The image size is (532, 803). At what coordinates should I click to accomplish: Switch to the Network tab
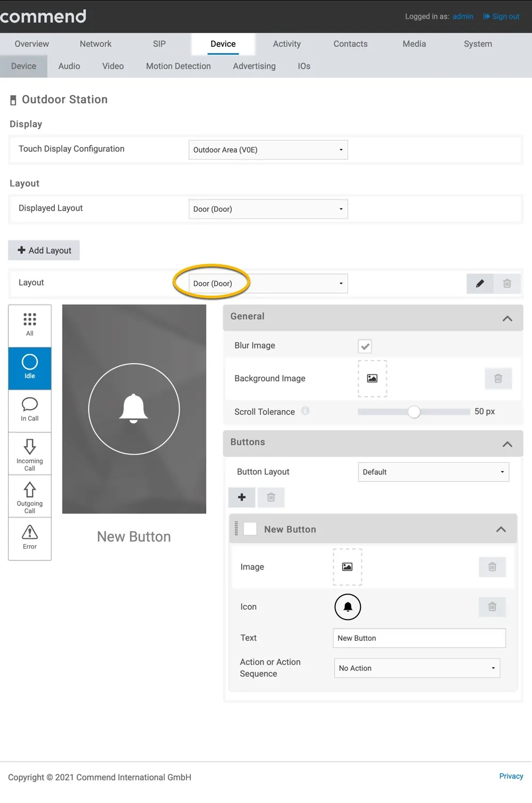tap(96, 44)
